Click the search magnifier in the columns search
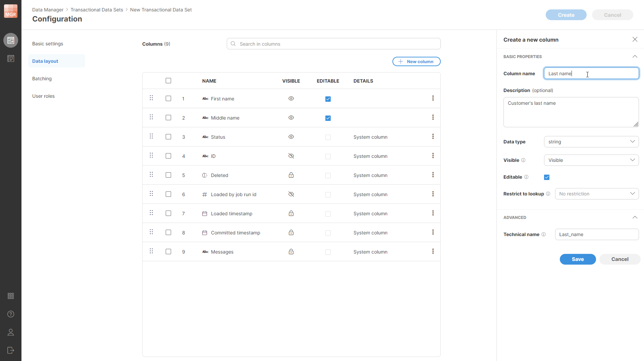This screenshot has width=644, height=361. coord(233,44)
